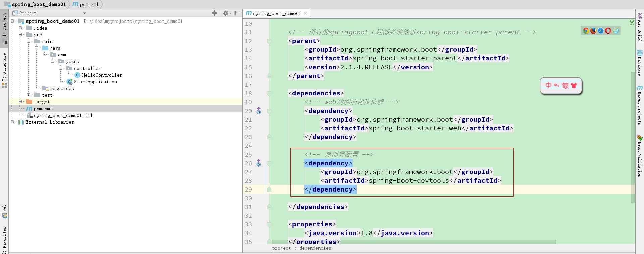The height and width of the screenshot is (254, 644).
Task: Fold the parent tag on line 12
Action: point(269,41)
